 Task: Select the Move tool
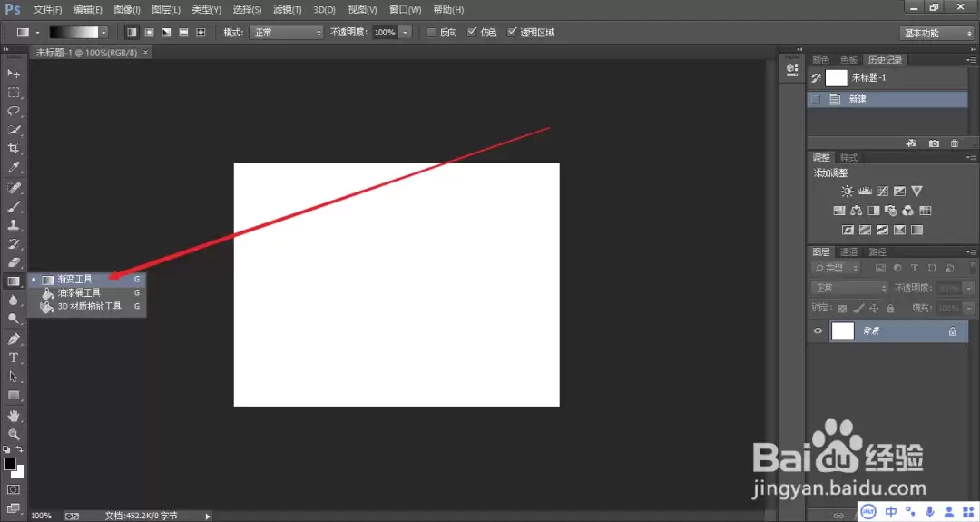click(13, 74)
